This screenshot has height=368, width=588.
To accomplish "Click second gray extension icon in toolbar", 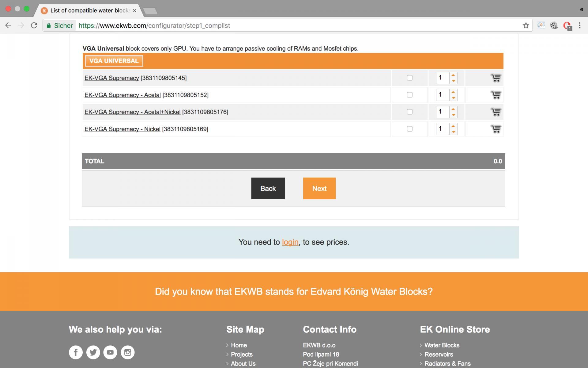I will tap(554, 25).
